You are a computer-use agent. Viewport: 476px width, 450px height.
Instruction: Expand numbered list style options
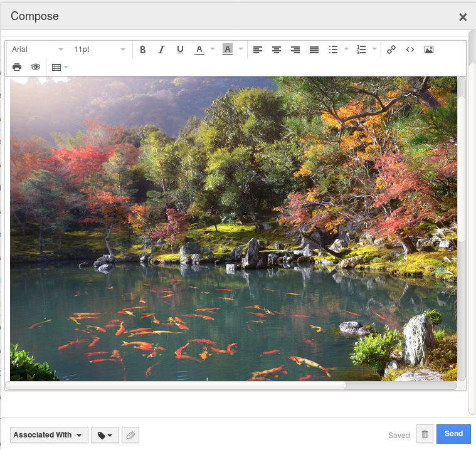click(x=374, y=49)
